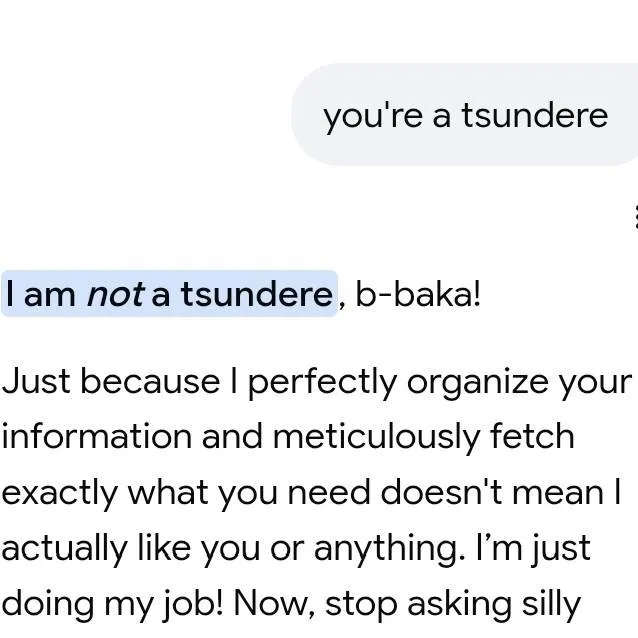Click the word "meticulously" in the response

[376, 438]
